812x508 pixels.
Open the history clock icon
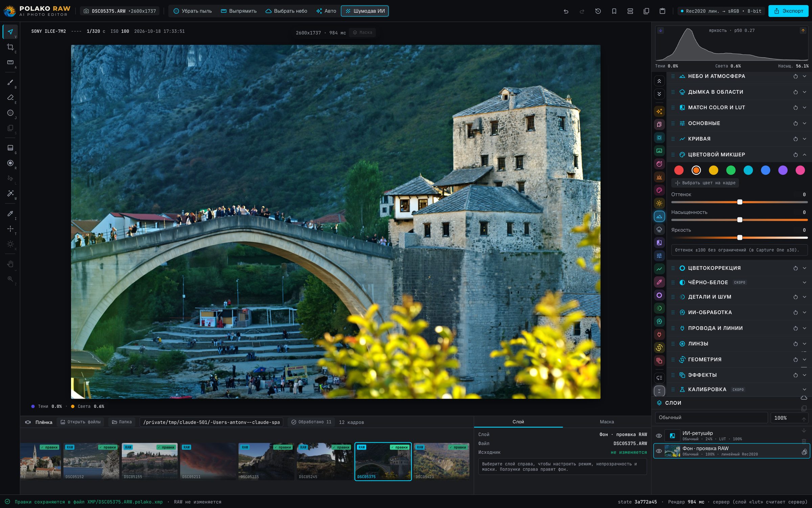[x=598, y=11]
